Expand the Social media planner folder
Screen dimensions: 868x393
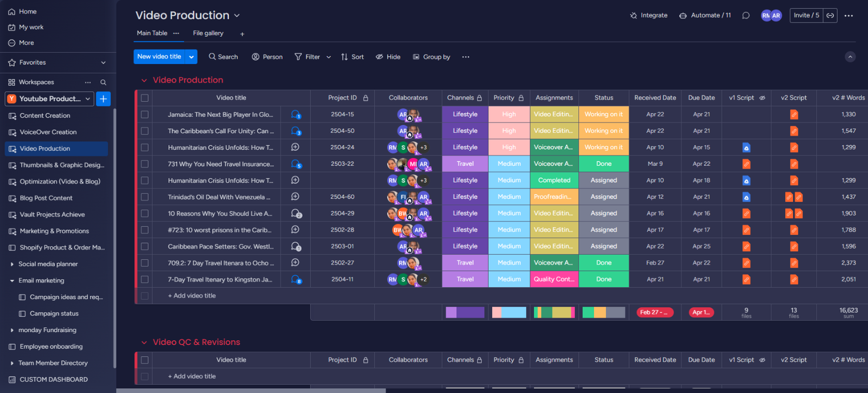(x=12, y=264)
